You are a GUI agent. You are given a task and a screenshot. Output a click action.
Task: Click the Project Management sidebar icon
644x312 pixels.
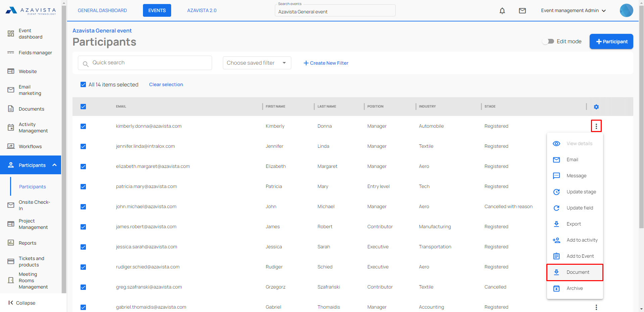click(11, 224)
